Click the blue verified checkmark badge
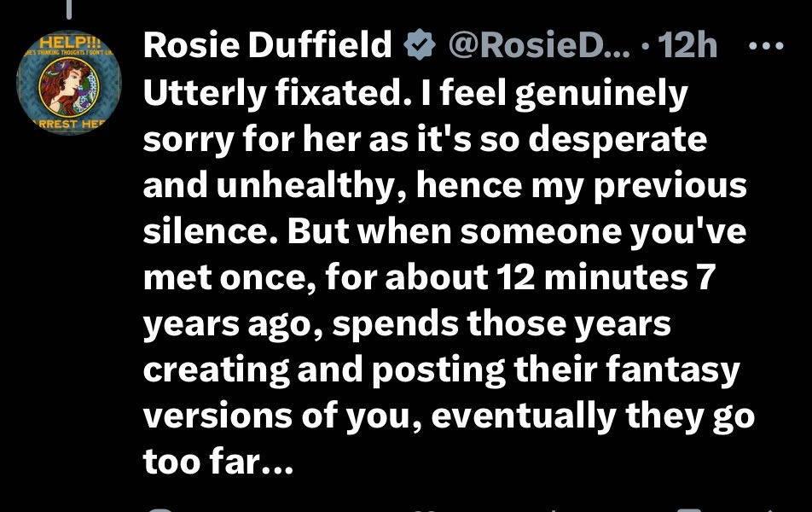Screen dimensions: 812x512 [x=419, y=46]
